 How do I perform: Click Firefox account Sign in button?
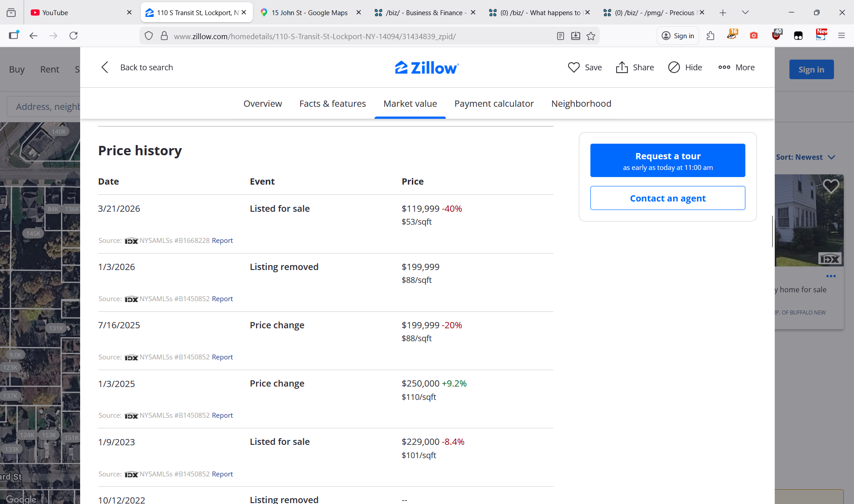(678, 36)
